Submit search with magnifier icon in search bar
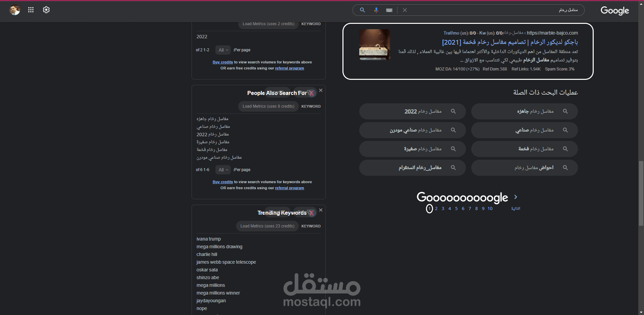The image size is (644, 315). (362, 10)
